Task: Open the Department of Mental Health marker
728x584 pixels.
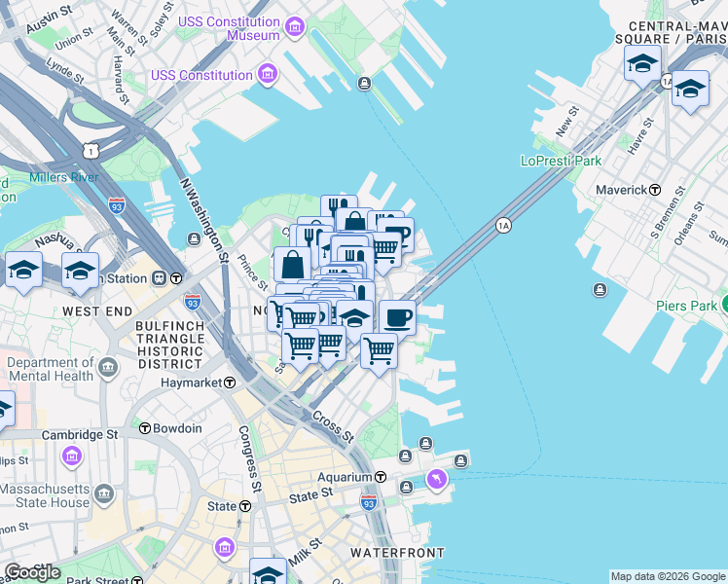Action: (108, 367)
